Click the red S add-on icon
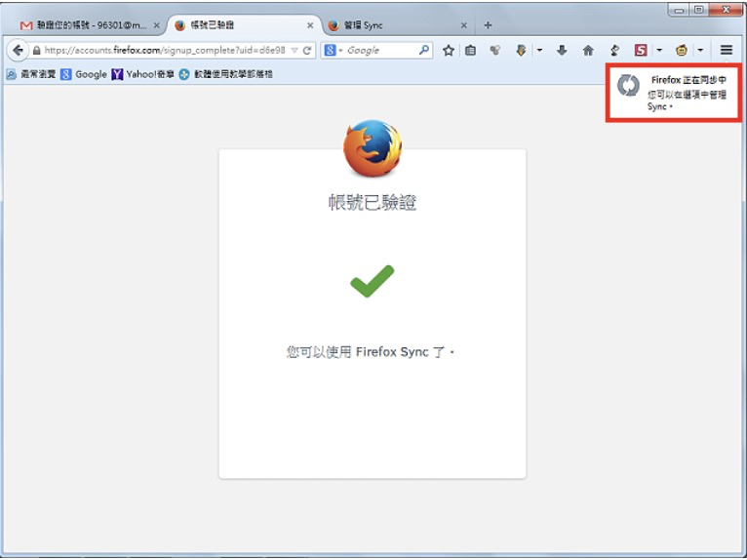Screen dimensions: 747x560 point(641,50)
